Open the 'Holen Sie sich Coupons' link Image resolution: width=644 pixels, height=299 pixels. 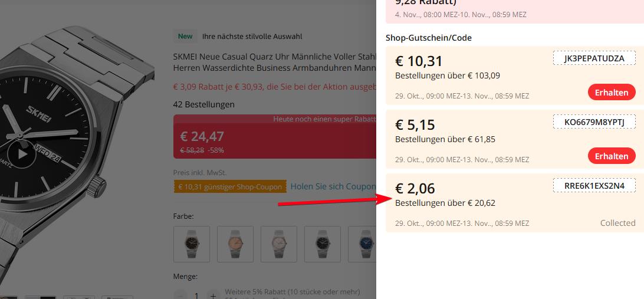click(333, 186)
